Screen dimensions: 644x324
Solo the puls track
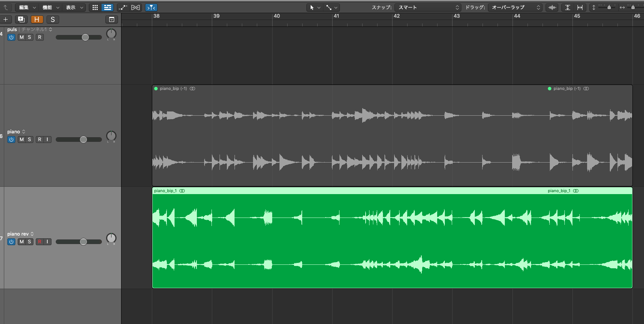pos(29,37)
